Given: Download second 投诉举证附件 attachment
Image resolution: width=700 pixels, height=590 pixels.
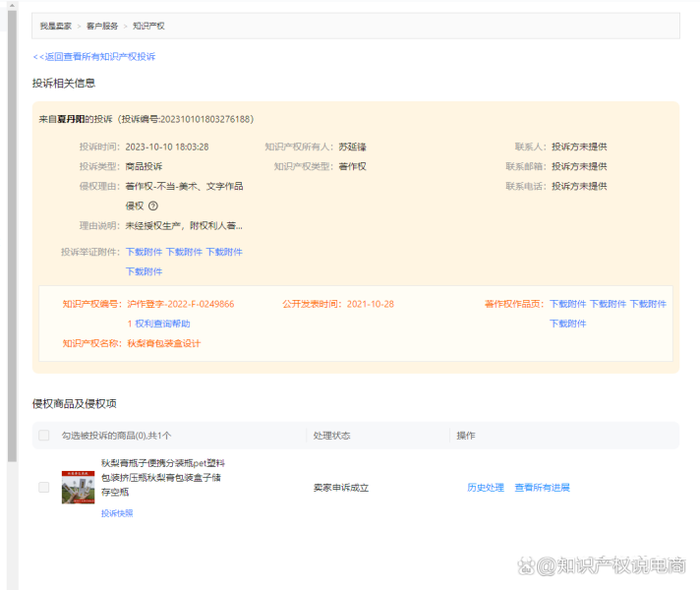Looking at the screenshot, I should pyautogui.click(x=184, y=252).
